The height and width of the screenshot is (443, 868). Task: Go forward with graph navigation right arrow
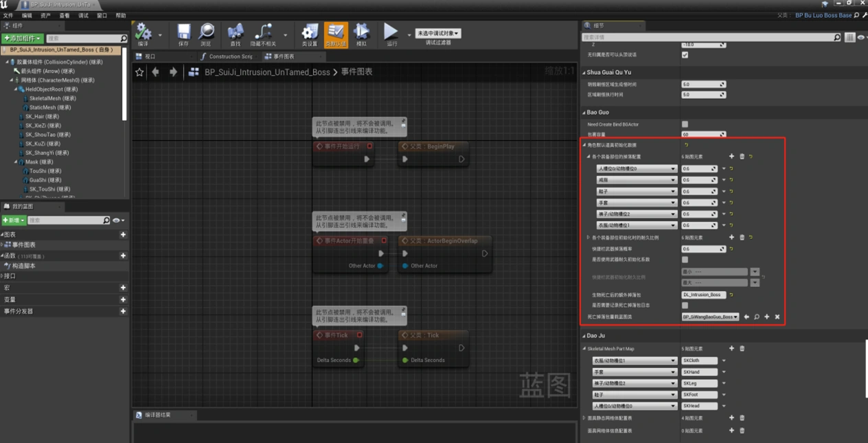173,72
